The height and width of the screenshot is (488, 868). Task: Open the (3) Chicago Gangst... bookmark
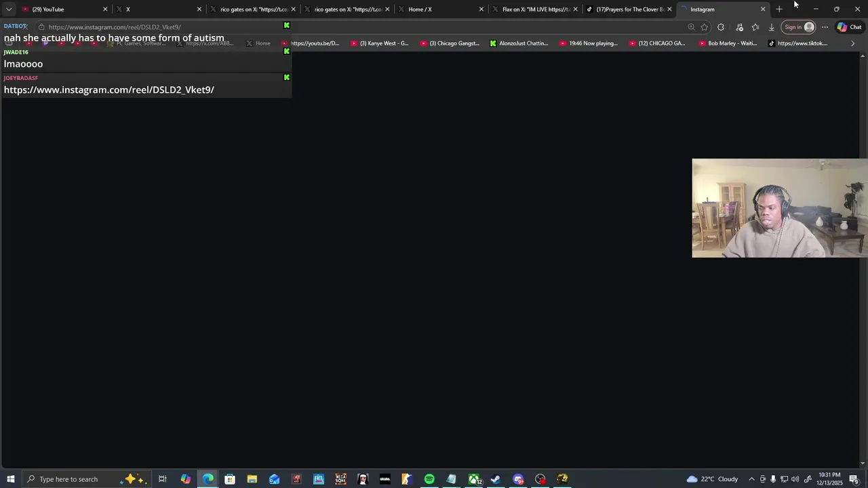tap(450, 43)
